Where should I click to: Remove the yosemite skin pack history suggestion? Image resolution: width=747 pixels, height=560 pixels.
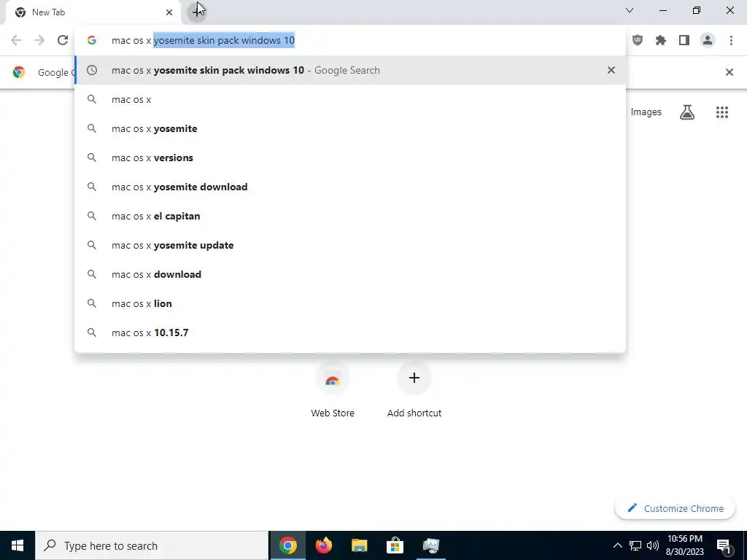click(611, 70)
